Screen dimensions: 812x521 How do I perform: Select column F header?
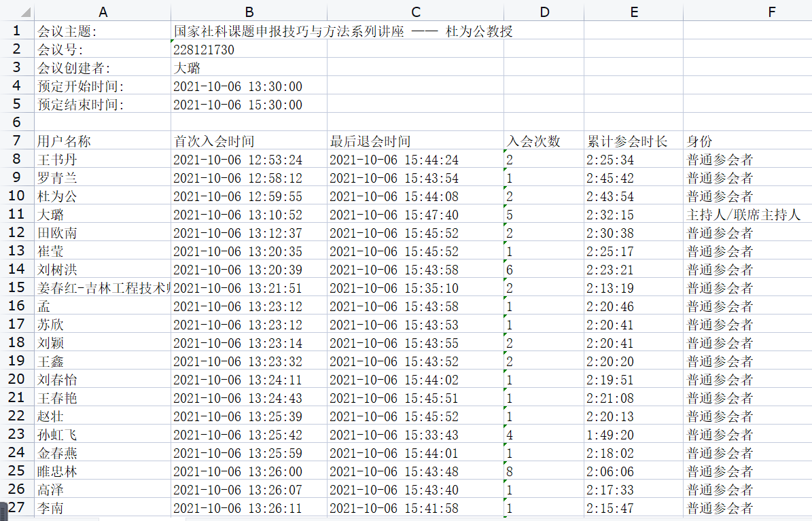[x=771, y=12]
